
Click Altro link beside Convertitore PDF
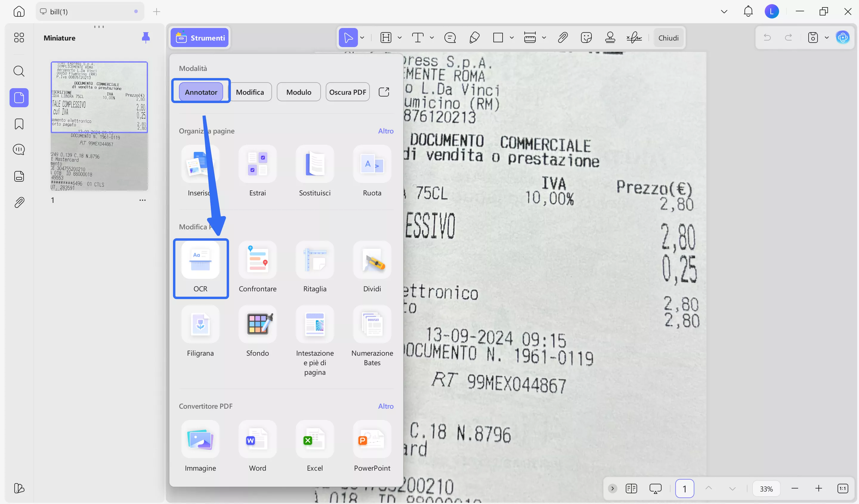386,406
